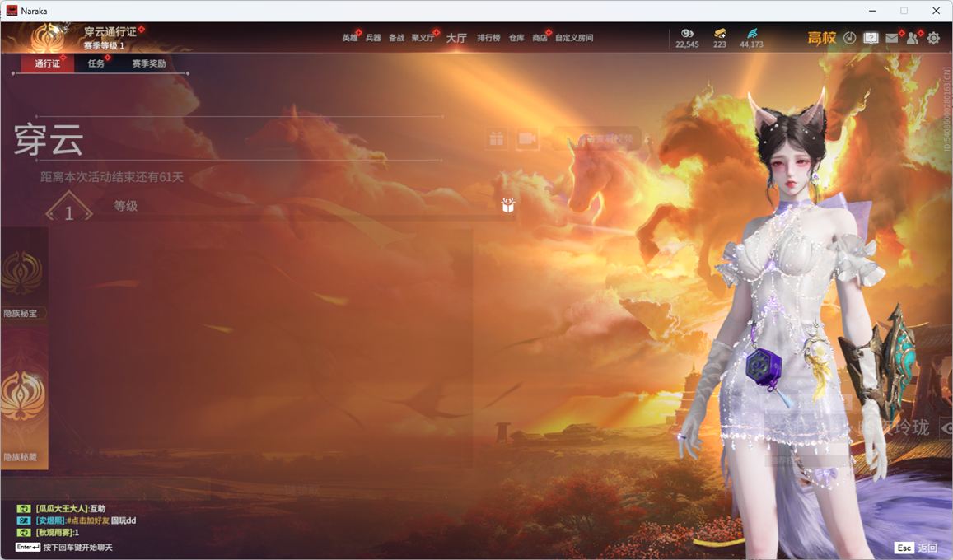Click the gold bar currency icon showing 223
The width and height of the screenshot is (953, 560).
(720, 34)
